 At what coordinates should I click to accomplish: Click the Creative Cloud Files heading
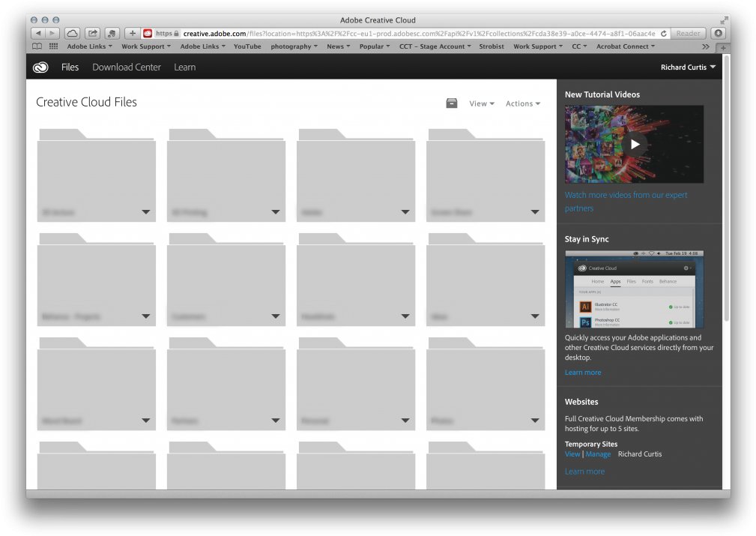point(86,102)
